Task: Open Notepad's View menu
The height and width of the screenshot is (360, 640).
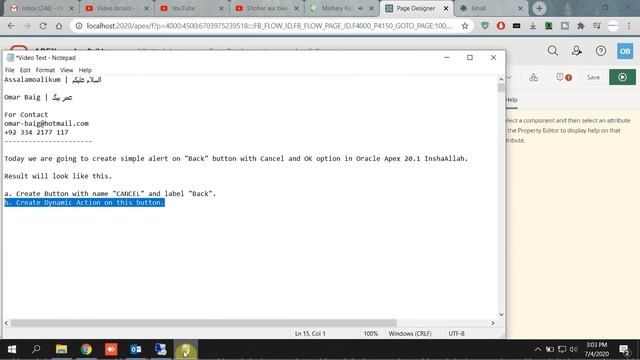Action: click(67, 70)
